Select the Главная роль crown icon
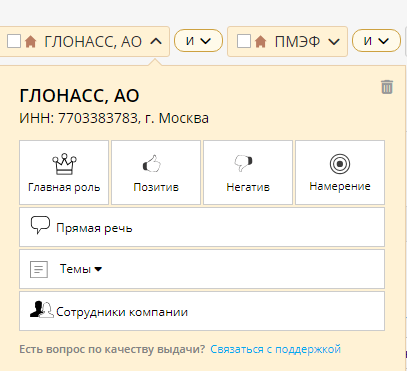This screenshot has height=371, width=407. (x=64, y=164)
